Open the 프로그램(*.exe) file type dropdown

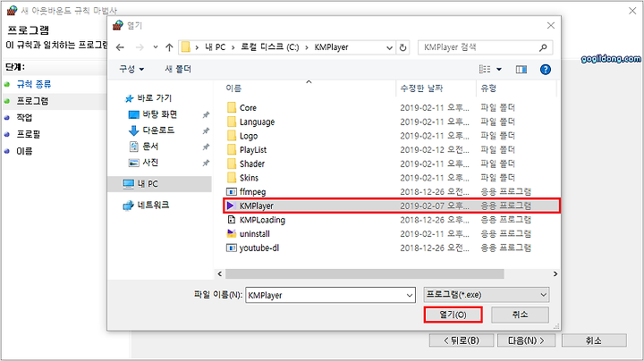click(487, 295)
